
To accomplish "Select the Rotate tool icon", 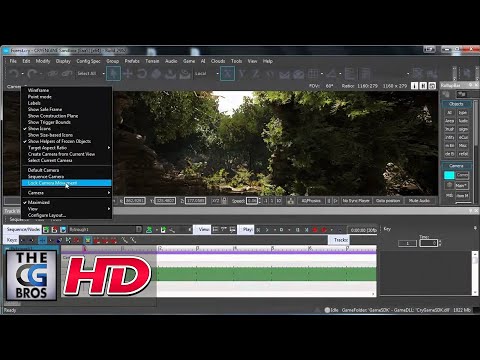I will point(142,73).
